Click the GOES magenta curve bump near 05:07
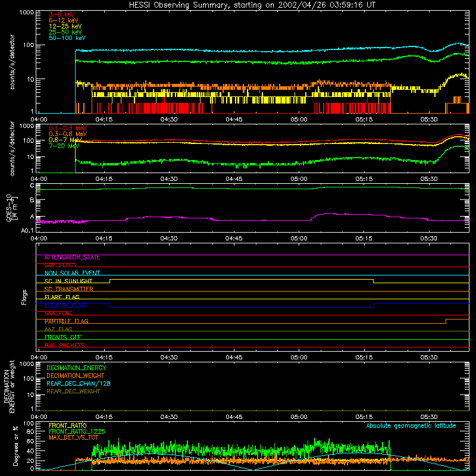 click(x=330, y=214)
